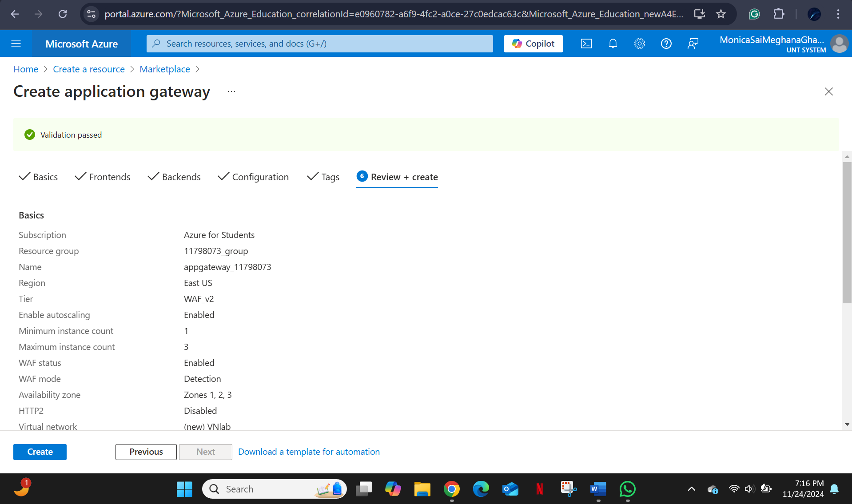The width and height of the screenshot is (852, 504).
Task: Open the ellipsis next to Create application gateway
Action: pos(231,91)
